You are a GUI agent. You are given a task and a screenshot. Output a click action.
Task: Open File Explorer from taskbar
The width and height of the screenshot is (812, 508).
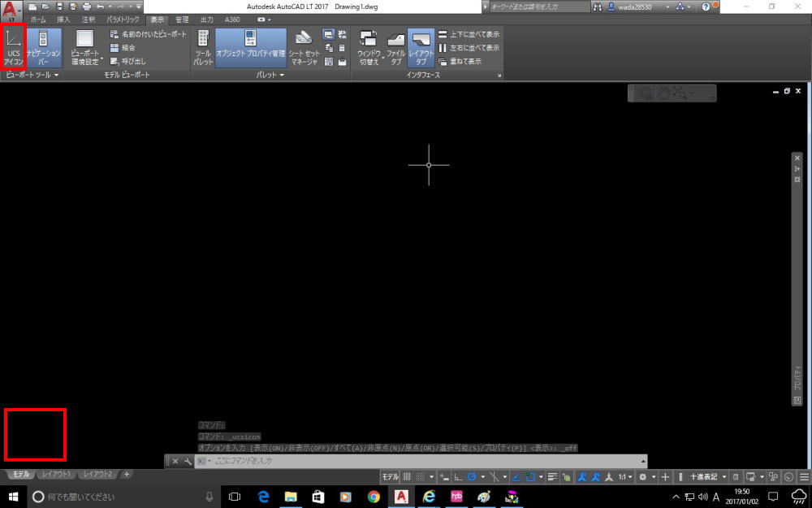pyautogui.click(x=291, y=497)
